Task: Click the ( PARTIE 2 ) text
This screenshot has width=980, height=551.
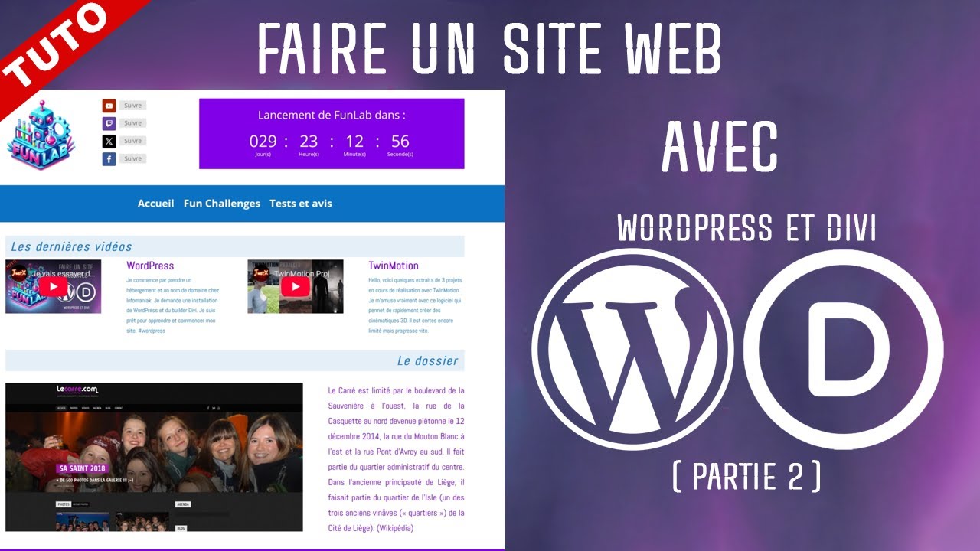Action: coord(746,476)
